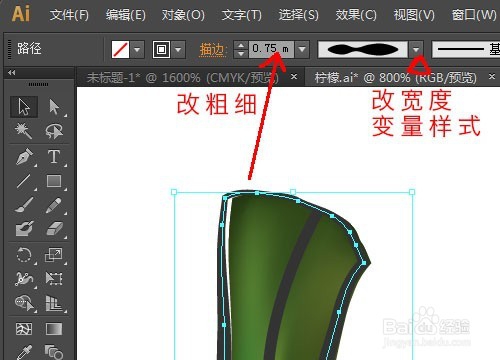Open the 窗口(W) menu
This screenshot has width=500, height=360.
[474, 15]
